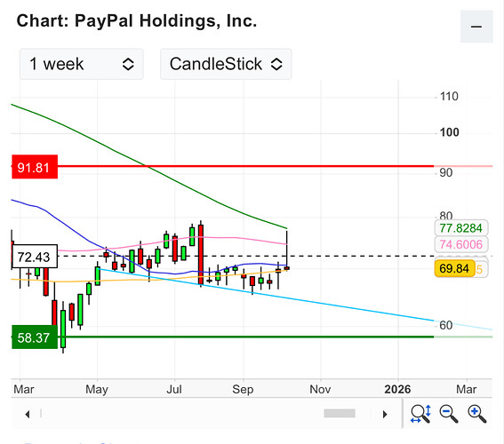
Task: Click the scroll right arrow below chart
Action: [x=384, y=414]
